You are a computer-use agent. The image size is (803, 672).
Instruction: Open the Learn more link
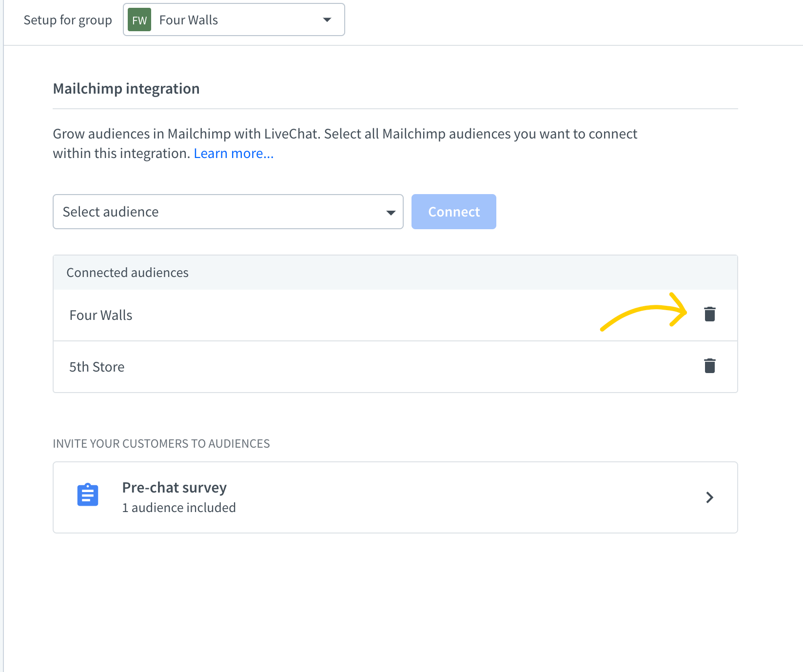pyautogui.click(x=234, y=154)
